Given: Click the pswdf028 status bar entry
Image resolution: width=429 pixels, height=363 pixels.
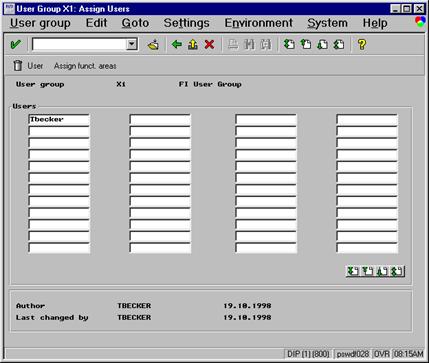Looking at the screenshot, I should click(x=353, y=354).
